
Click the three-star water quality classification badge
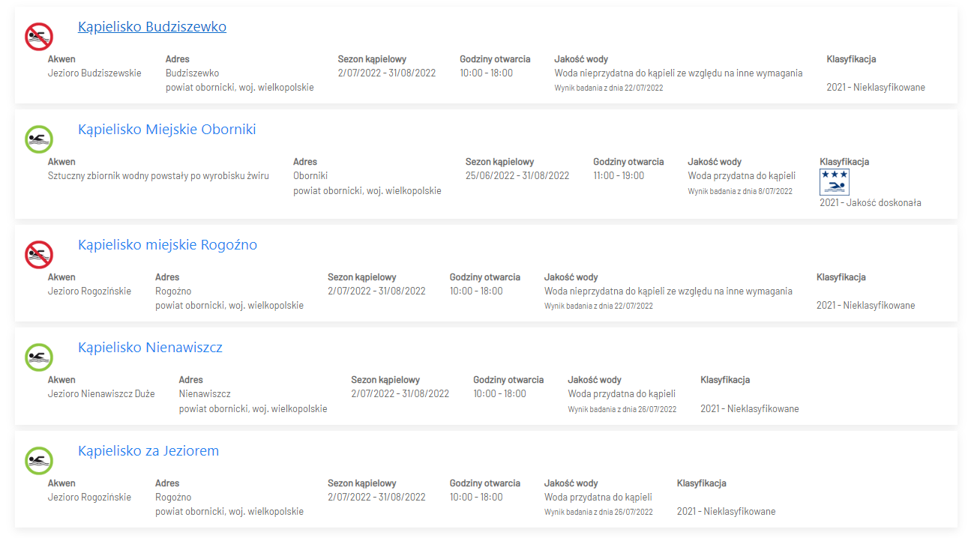pos(834,182)
